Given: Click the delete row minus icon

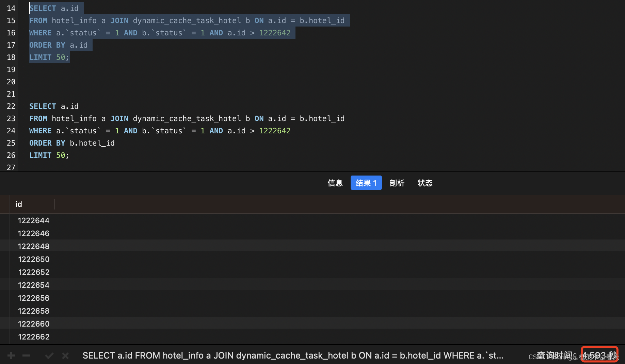Looking at the screenshot, I should click(x=26, y=356).
